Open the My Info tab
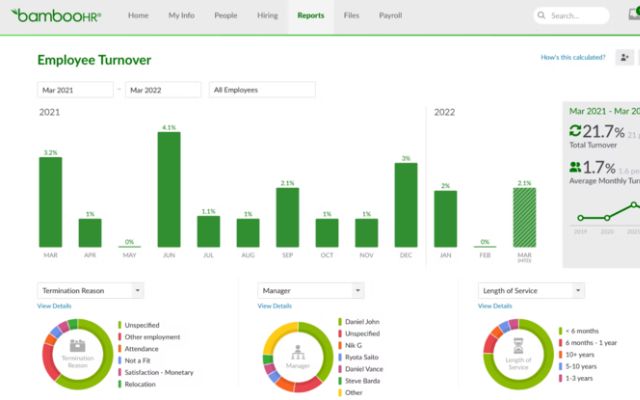The height and width of the screenshot is (400, 640). point(182,16)
